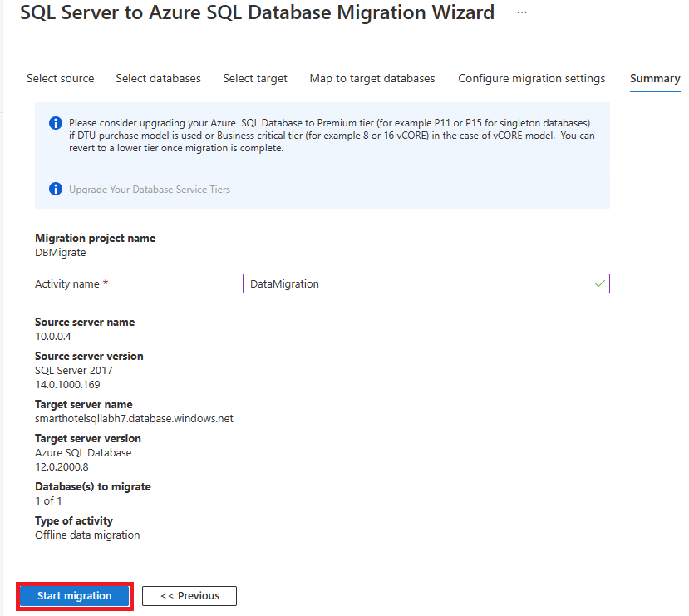
Task: Switch to Configure migration settings tab
Action: 532,79
